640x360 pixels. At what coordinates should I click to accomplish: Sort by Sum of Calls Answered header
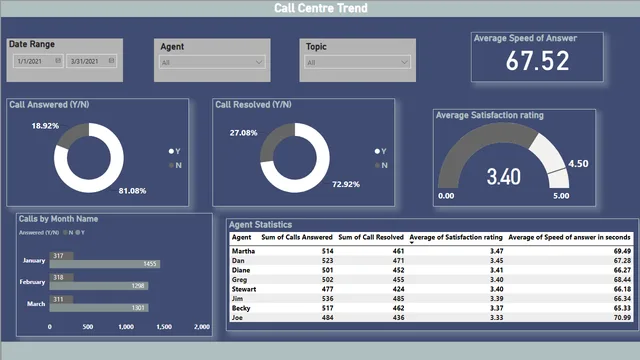(x=297, y=237)
